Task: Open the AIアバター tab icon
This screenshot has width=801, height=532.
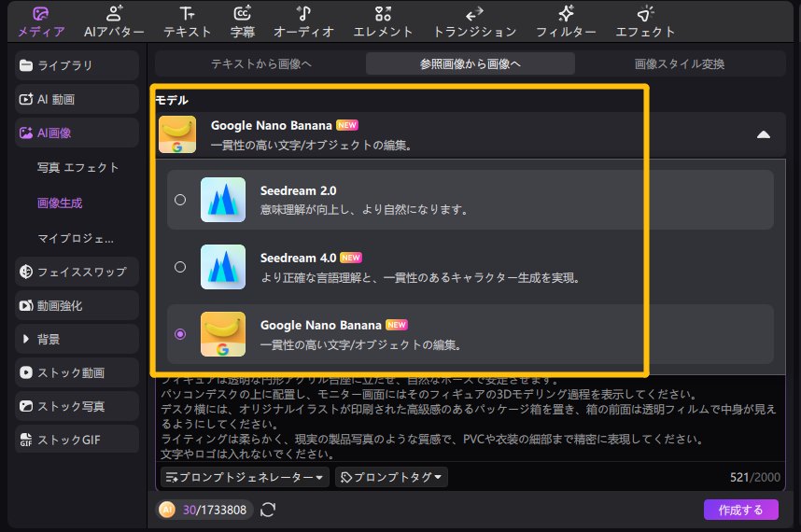Action: (x=114, y=14)
